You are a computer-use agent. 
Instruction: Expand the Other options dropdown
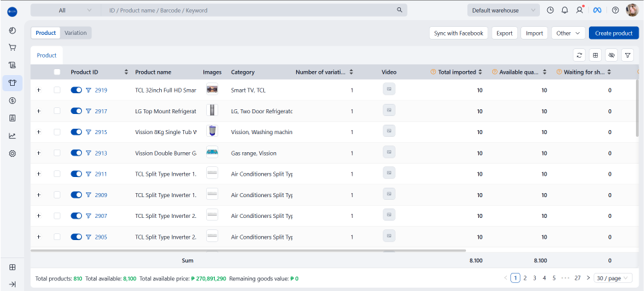(x=567, y=33)
